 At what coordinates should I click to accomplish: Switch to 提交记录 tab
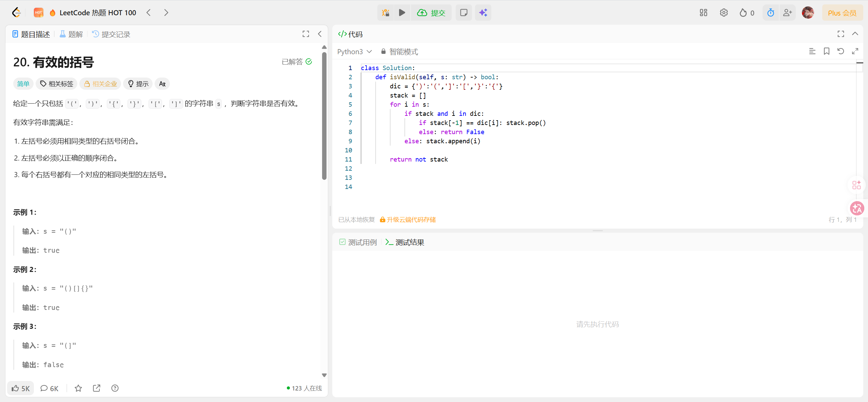(x=112, y=34)
